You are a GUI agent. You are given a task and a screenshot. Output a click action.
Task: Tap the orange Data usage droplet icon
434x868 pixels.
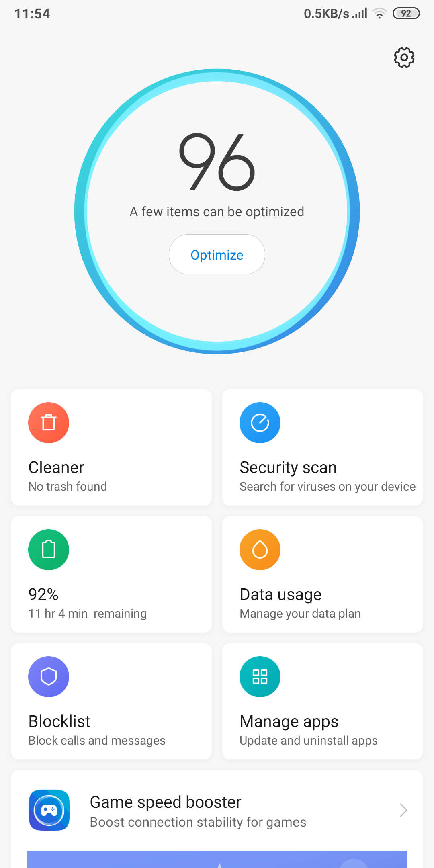260,550
